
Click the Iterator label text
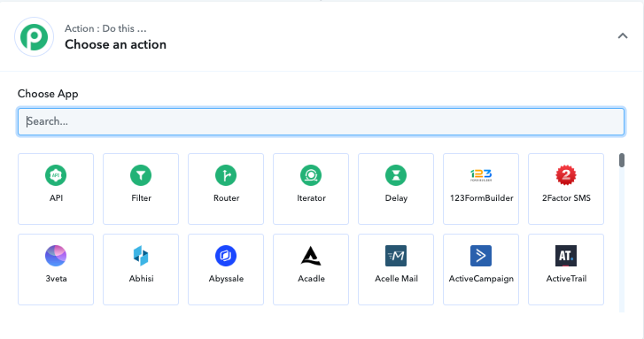coord(311,197)
